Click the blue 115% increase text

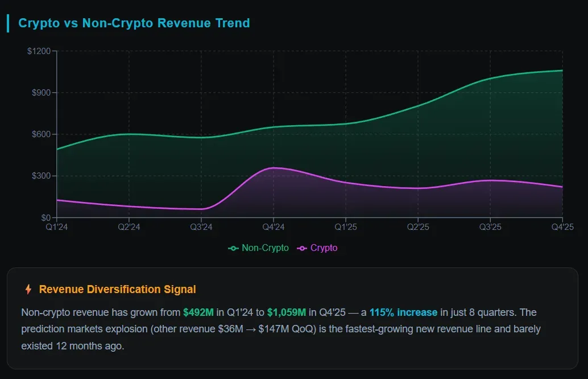[x=403, y=312]
